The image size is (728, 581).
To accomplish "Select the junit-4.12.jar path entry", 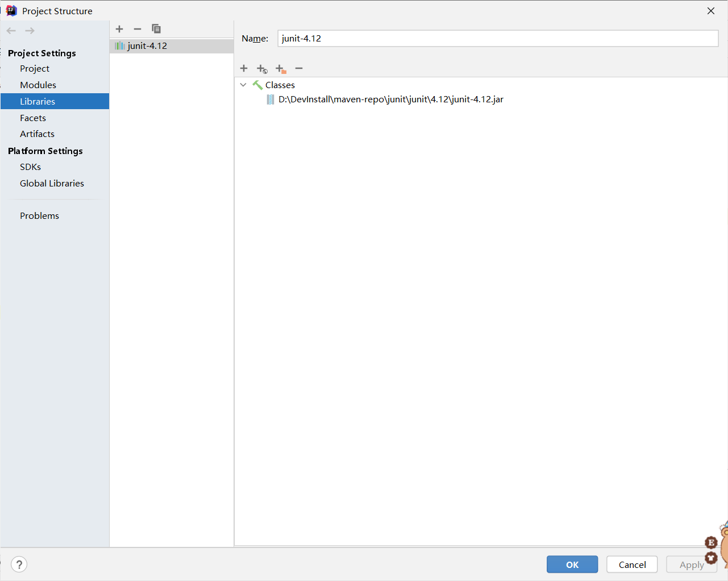I will [x=391, y=99].
